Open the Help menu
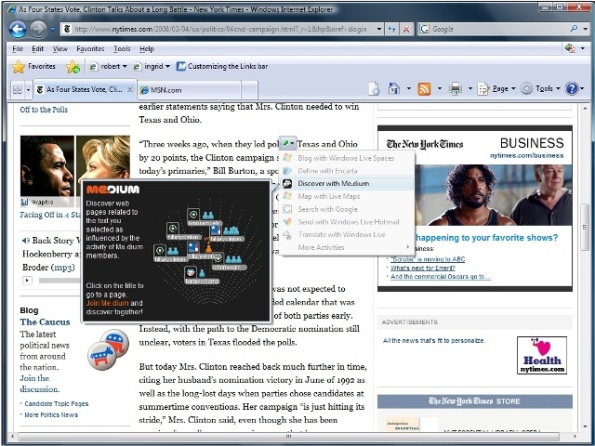Viewport: 595px width, 446px height. [x=146, y=49]
